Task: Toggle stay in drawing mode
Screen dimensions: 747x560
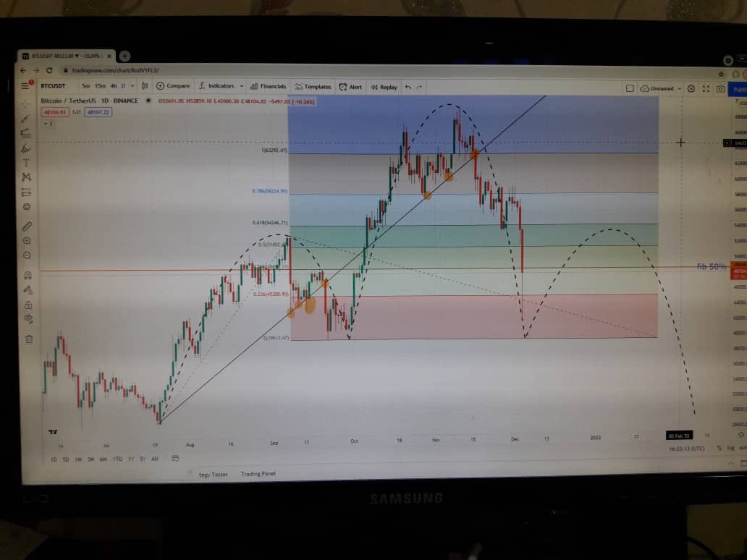Action: (x=28, y=289)
